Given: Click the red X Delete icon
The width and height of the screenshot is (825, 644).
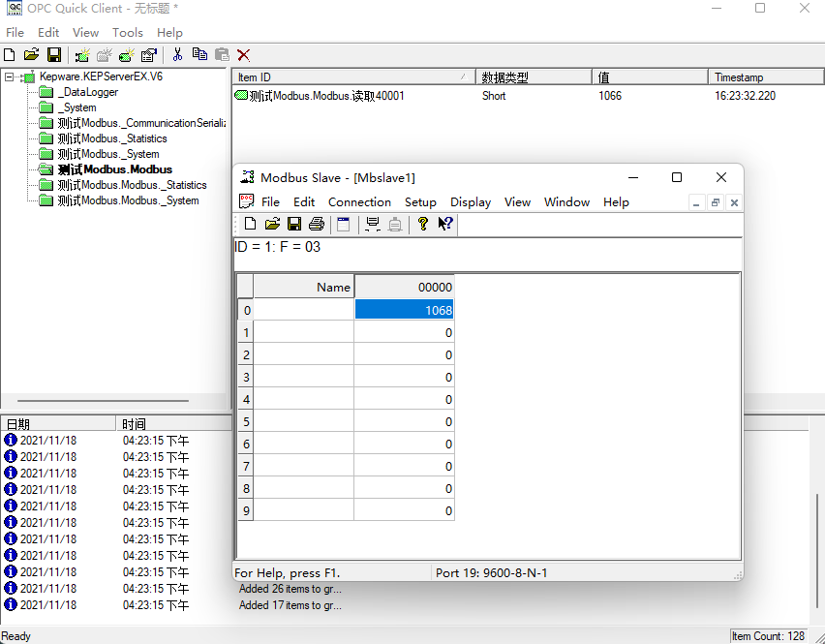Looking at the screenshot, I should [243, 55].
